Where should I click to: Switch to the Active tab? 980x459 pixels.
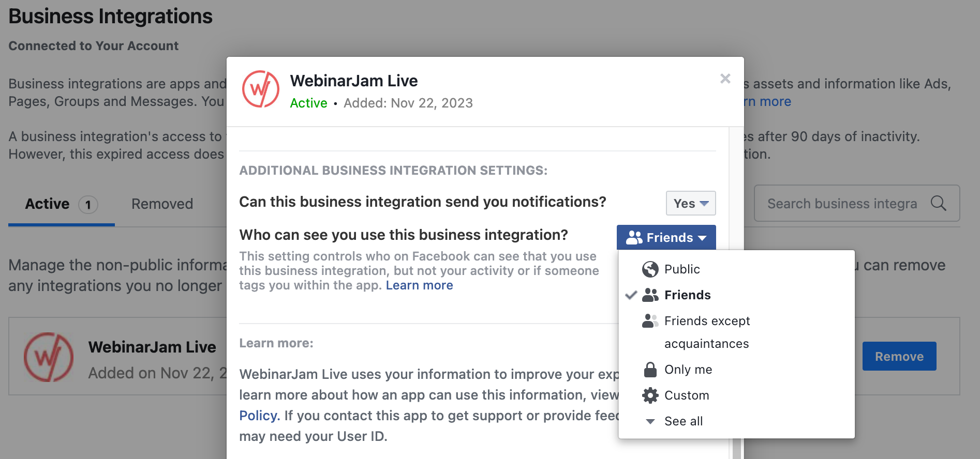click(47, 204)
